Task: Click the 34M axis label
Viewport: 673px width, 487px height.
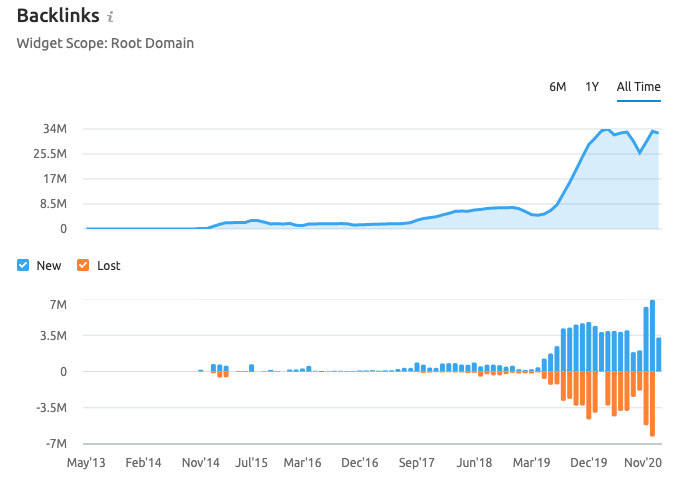Action: (55, 128)
